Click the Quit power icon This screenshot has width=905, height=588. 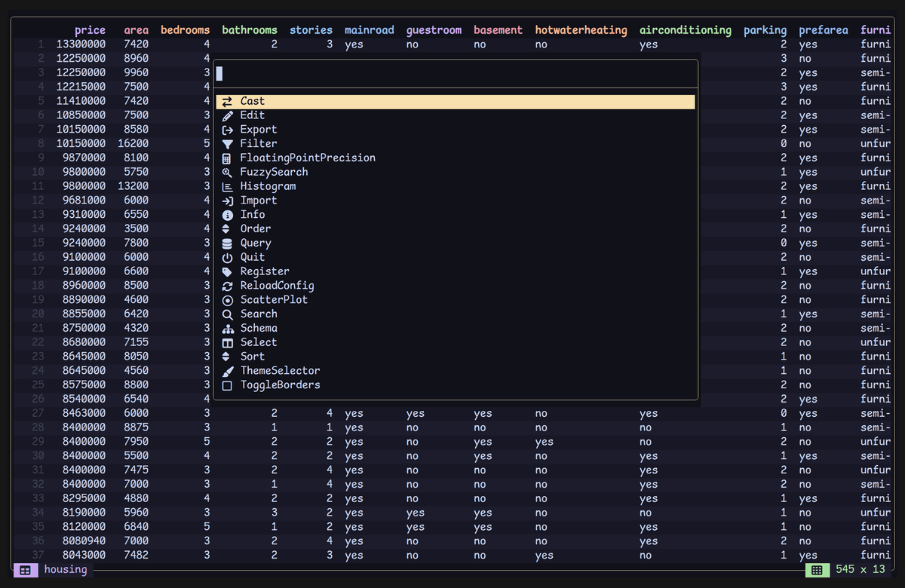point(227,258)
